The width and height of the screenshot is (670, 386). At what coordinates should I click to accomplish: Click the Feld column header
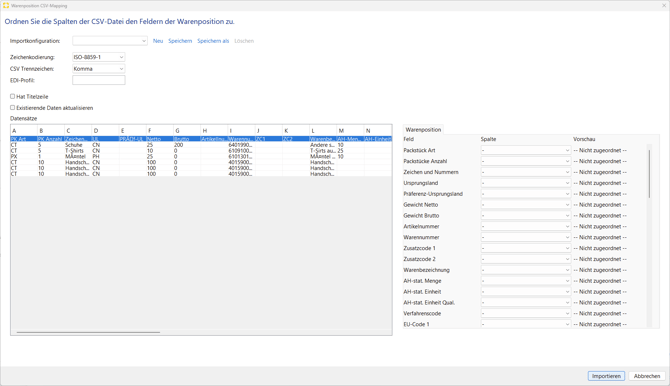click(408, 139)
